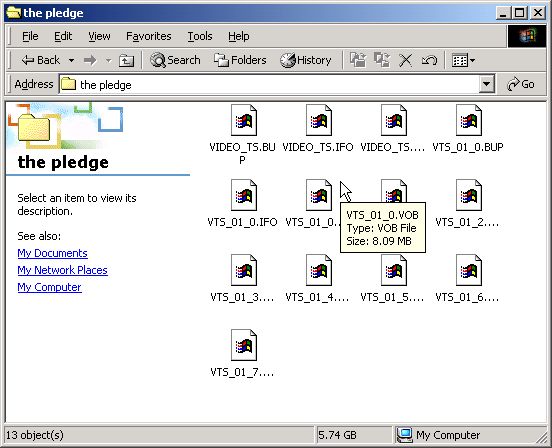
Task: Click the VTS_01_6.... file name label
Action: point(467,297)
